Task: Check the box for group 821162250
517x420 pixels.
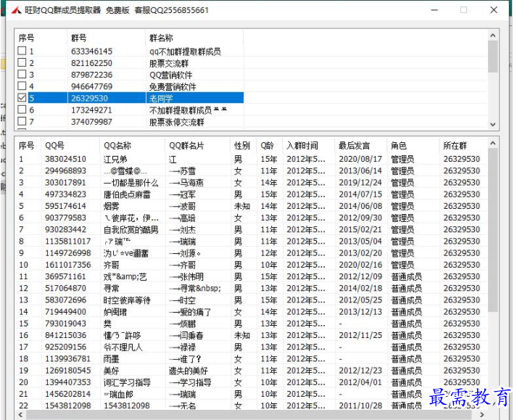Action: [22, 62]
